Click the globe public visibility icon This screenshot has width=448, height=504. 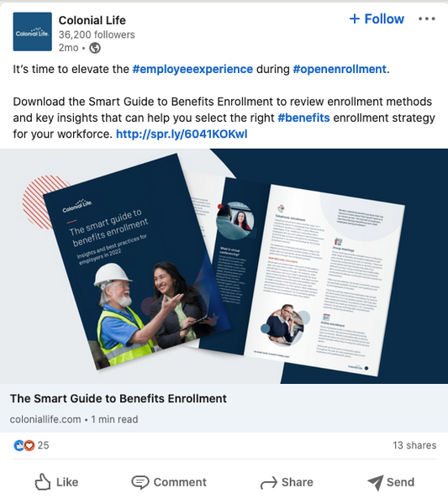(x=94, y=48)
